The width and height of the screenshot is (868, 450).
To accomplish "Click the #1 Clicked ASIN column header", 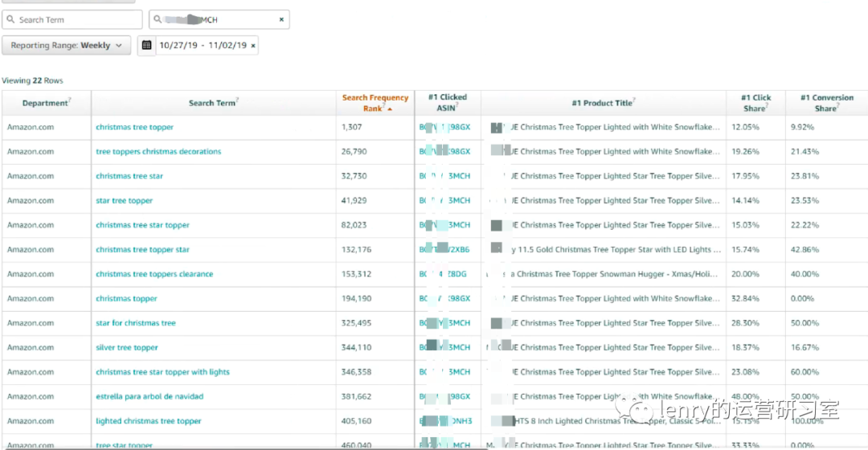I will coord(448,103).
